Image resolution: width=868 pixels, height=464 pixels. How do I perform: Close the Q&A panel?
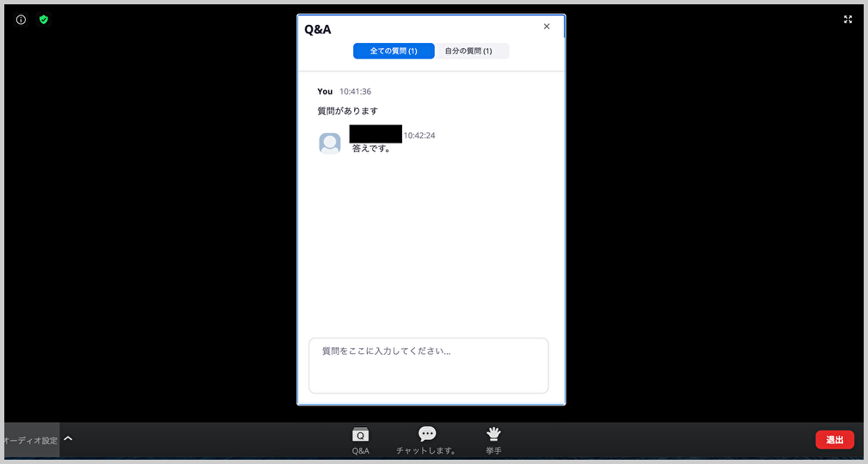tap(547, 27)
